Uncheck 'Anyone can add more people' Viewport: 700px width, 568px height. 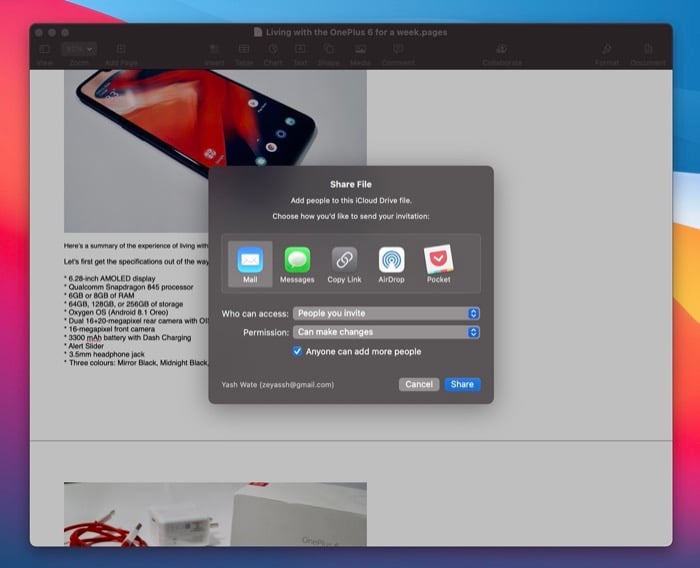(297, 351)
